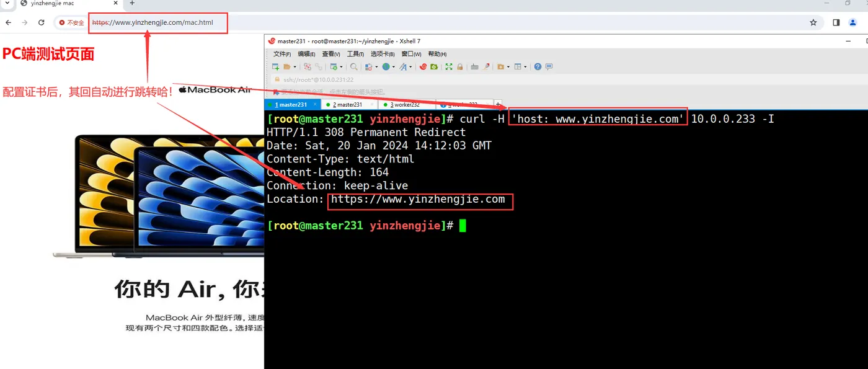This screenshot has width=868, height=369.
Task: Click the reconnect link icon in Xshell toolbar
Action: pos(319,67)
